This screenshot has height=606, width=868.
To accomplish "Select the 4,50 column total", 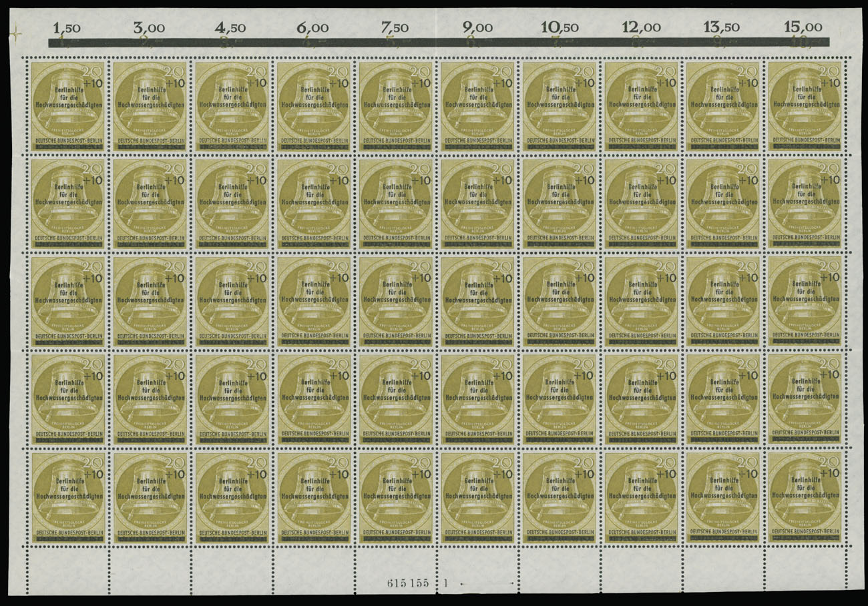I will pos(231,28).
